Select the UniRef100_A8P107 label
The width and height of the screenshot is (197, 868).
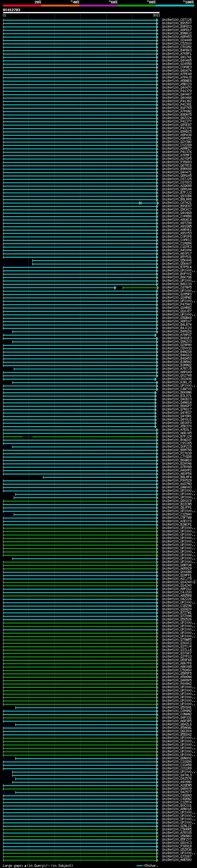click(177, 321)
